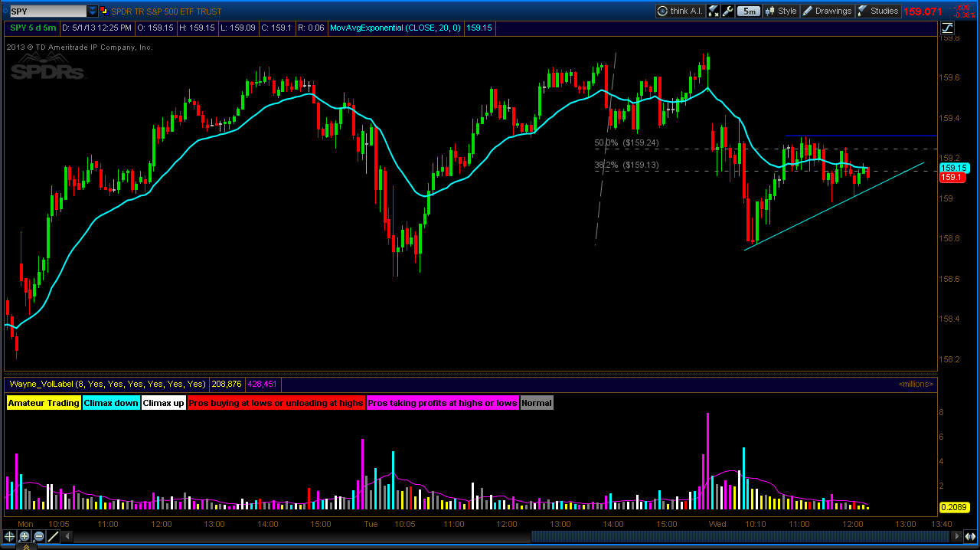Click the quick study flask icon
The image size is (980, 550).
(x=714, y=11)
